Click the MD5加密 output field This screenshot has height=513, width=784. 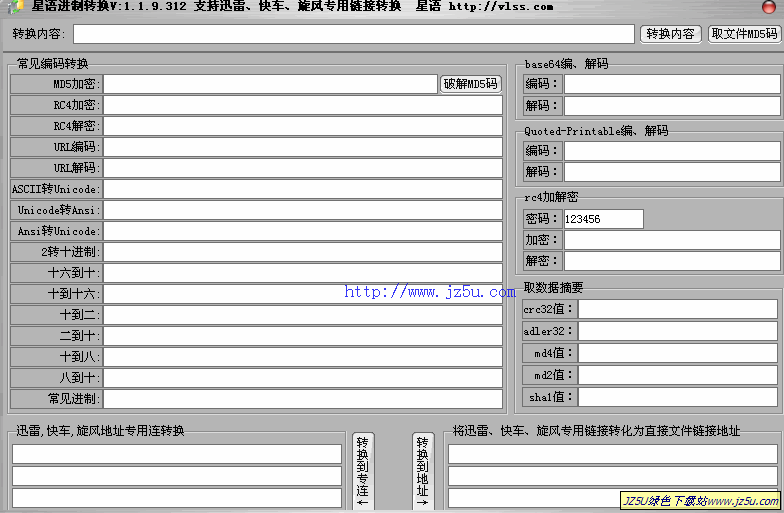click(x=270, y=84)
